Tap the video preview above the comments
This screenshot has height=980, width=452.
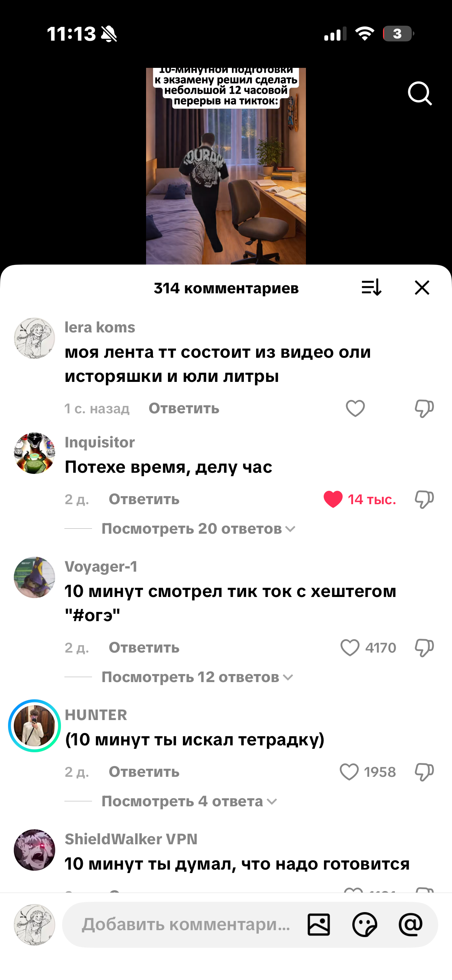[x=226, y=166]
